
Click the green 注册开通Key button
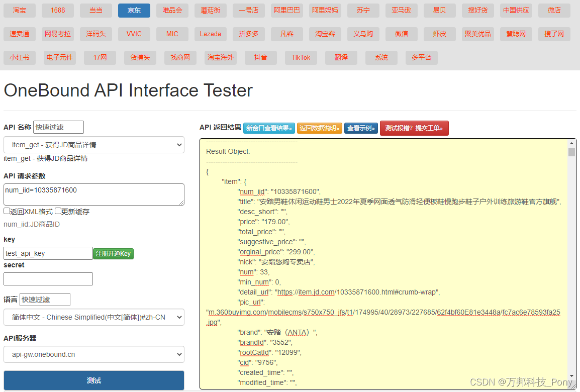(x=113, y=254)
